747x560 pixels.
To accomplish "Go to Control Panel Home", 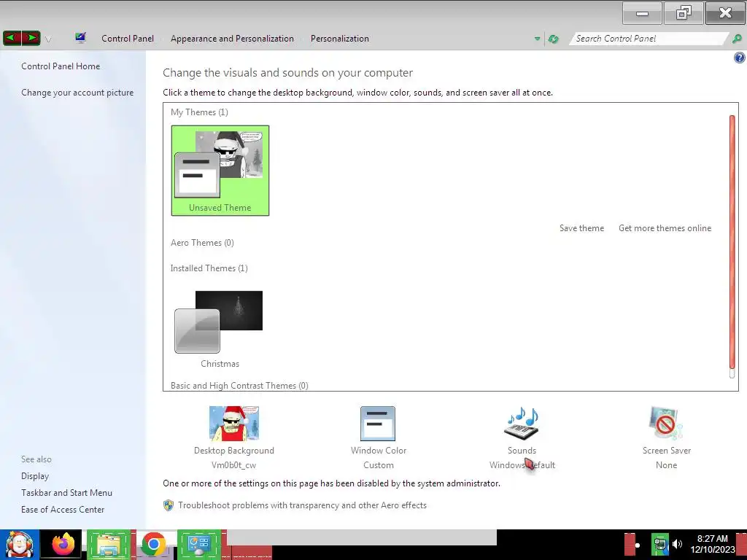I will click(x=61, y=66).
